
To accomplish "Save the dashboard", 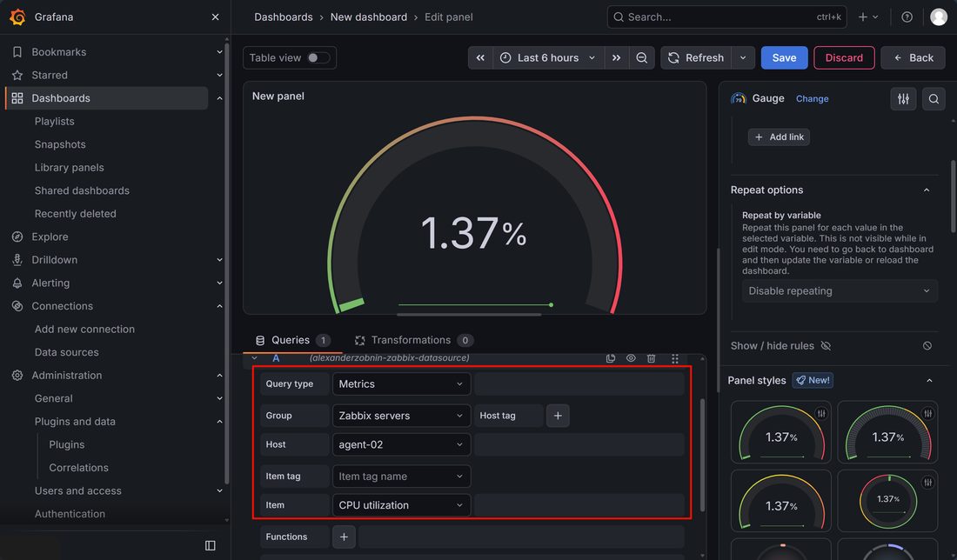I will point(784,57).
